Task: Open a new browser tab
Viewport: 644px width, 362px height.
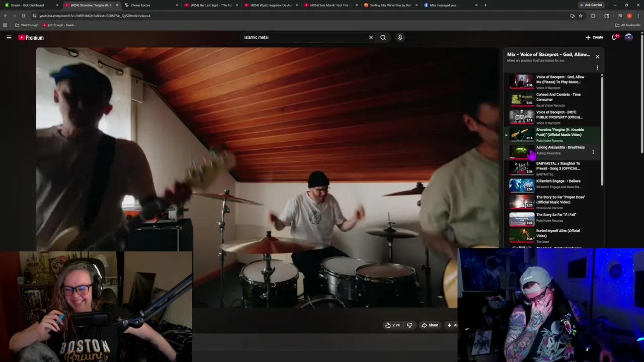Action: (485, 5)
